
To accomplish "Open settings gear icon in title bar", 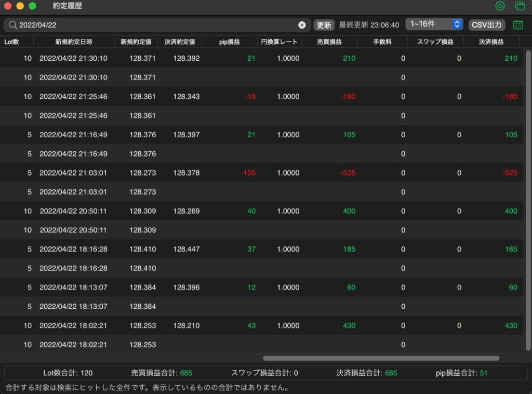I will 500,6.
